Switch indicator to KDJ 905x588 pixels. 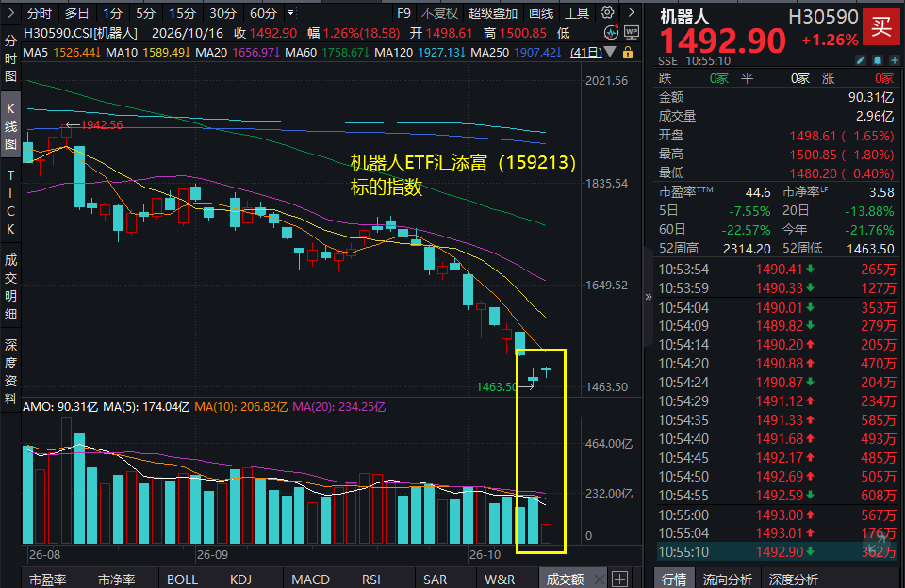(x=240, y=580)
